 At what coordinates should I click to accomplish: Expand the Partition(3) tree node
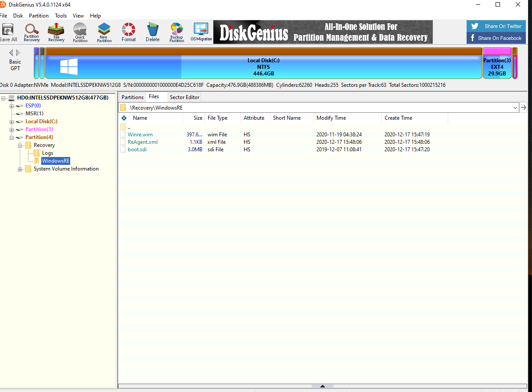(12, 129)
